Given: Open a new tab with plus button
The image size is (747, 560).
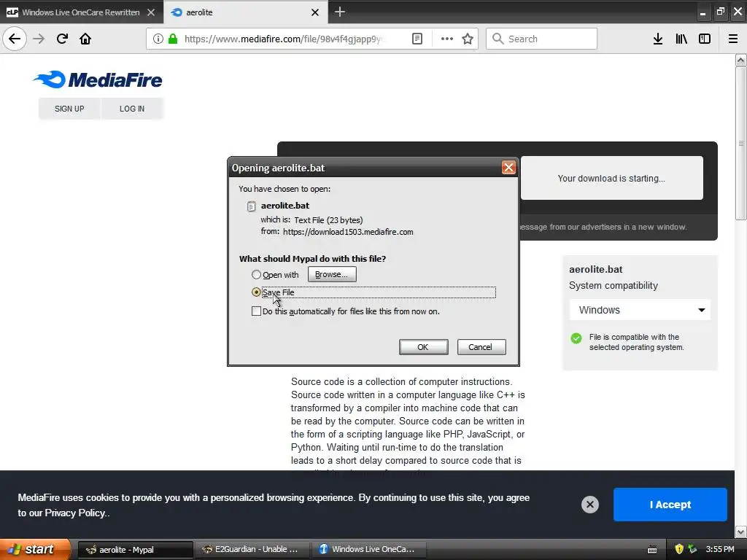Looking at the screenshot, I should [x=340, y=12].
